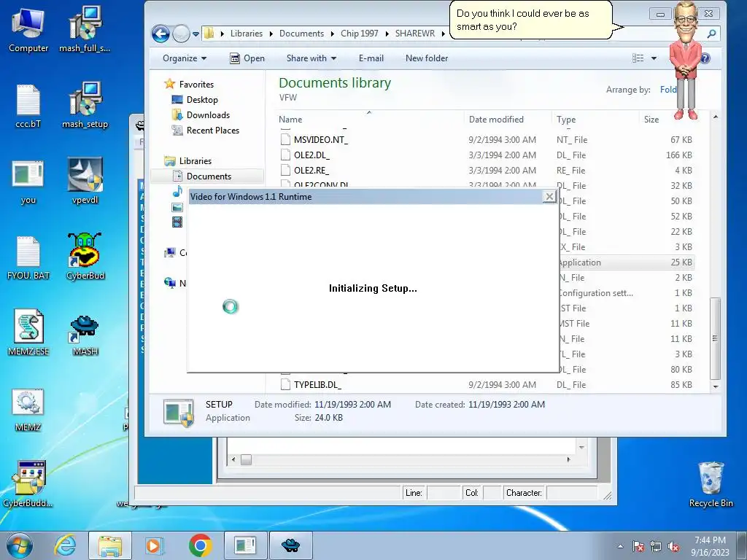This screenshot has height=560, width=747.
Task: Select the FYOU.BAT desktop file
Action: (28, 257)
